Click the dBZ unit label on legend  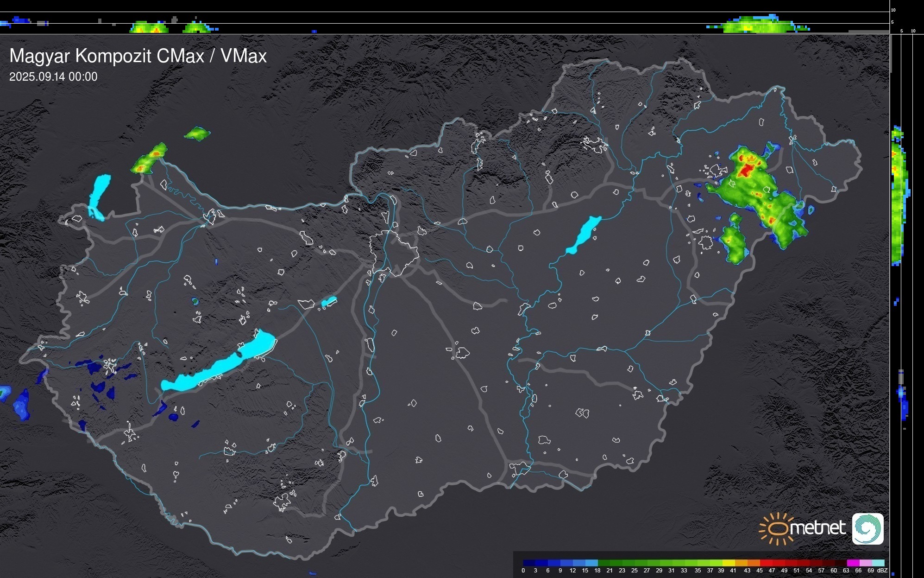882,571
